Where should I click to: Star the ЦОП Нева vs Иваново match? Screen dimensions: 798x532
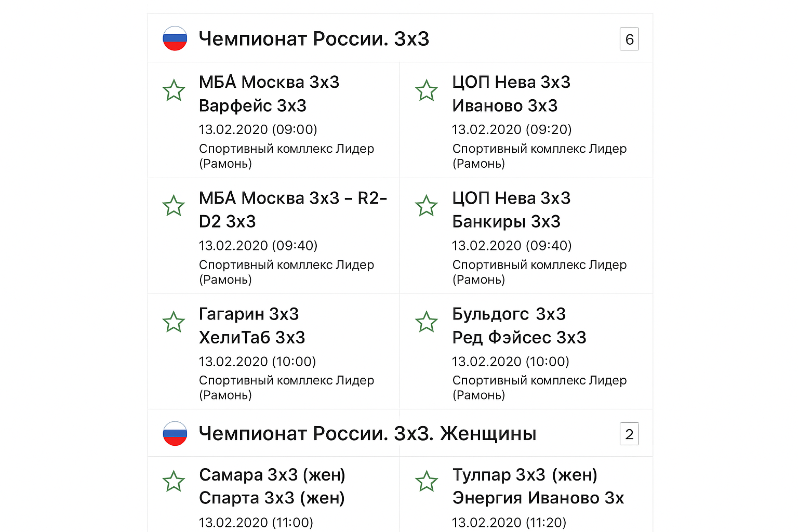pyautogui.click(x=427, y=90)
